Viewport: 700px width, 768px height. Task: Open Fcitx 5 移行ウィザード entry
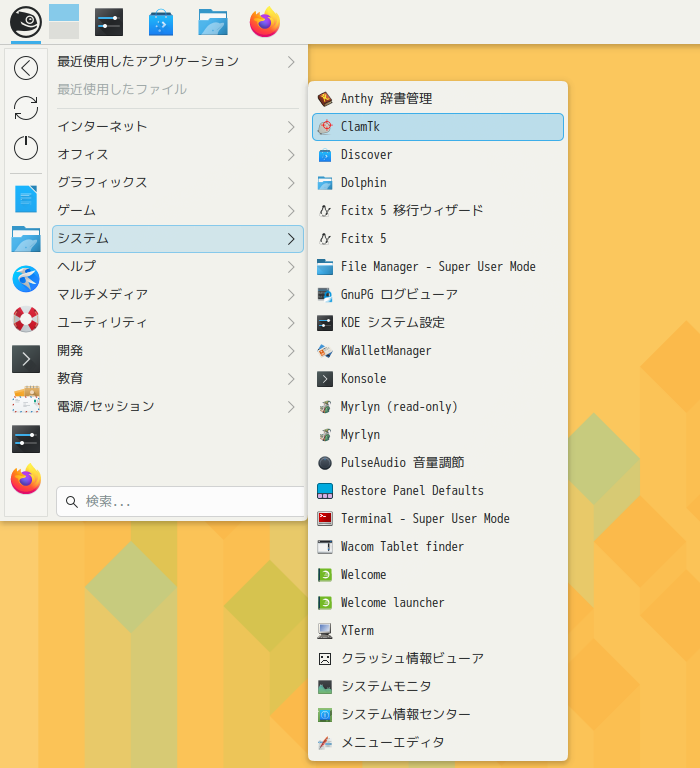438,211
